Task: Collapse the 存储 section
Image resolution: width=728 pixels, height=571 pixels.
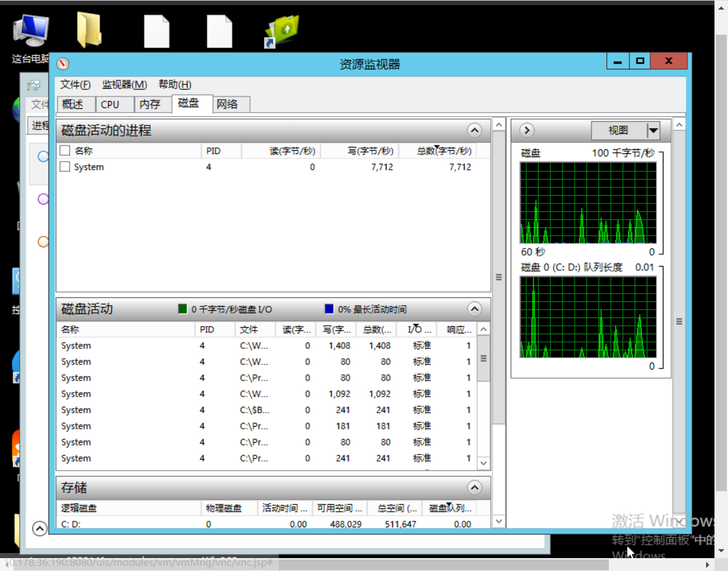Action: pyautogui.click(x=474, y=487)
